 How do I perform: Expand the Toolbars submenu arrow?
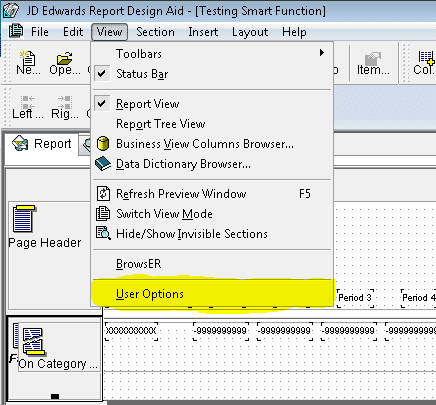click(x=322, y=53)
